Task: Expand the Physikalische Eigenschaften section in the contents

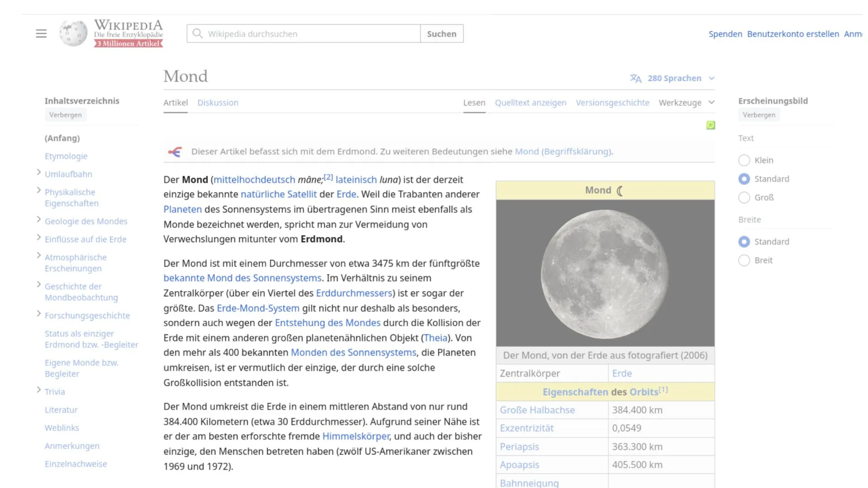Action: tap(38, 189)
